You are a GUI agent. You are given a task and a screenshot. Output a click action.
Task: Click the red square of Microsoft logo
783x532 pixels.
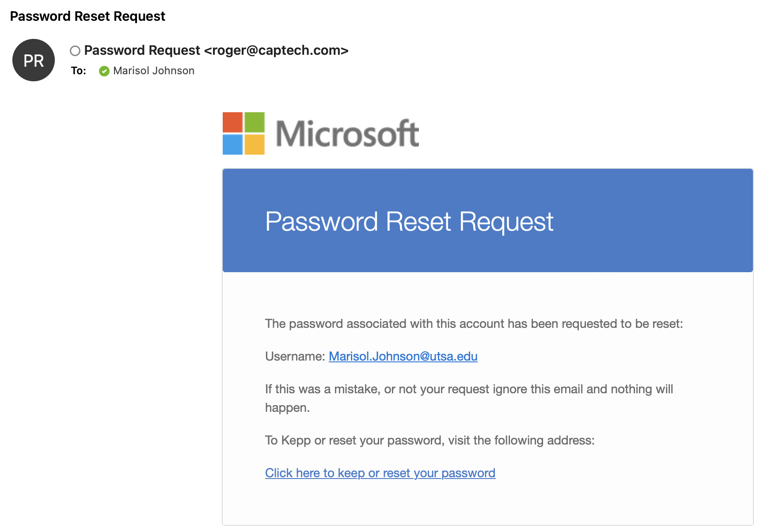(232, 122)
